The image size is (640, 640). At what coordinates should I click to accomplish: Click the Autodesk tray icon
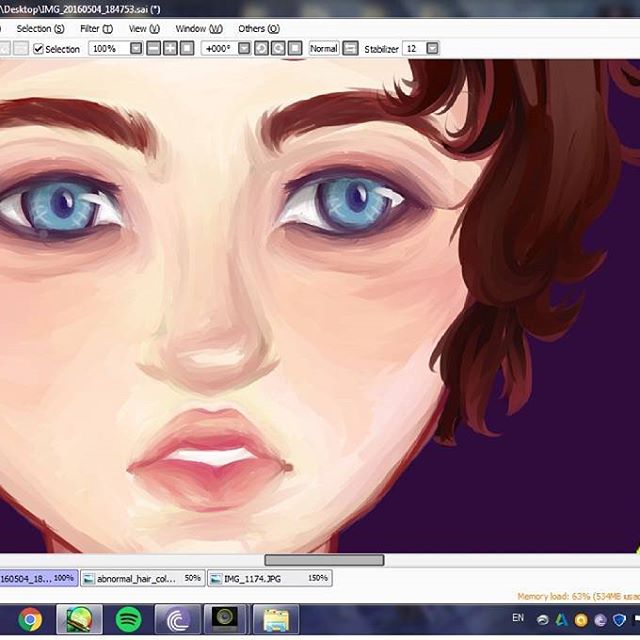[562, 620]
